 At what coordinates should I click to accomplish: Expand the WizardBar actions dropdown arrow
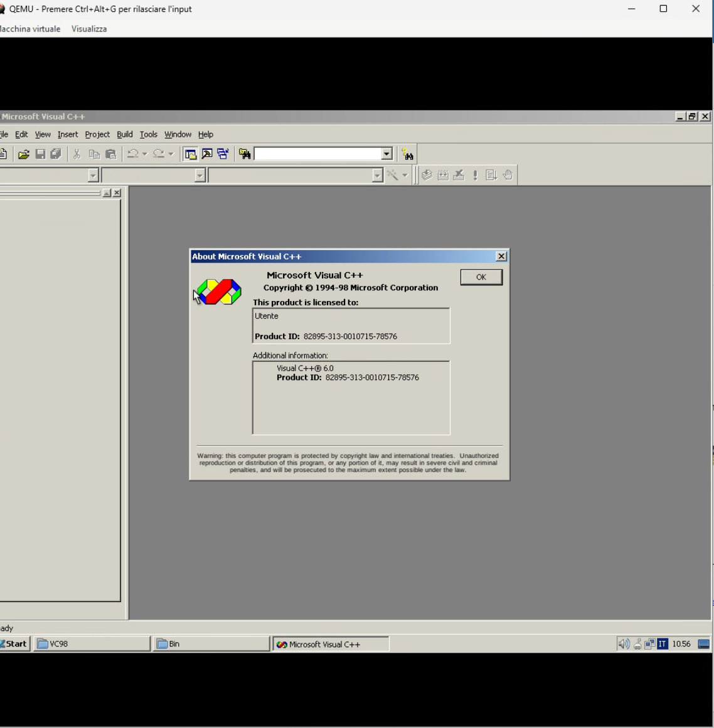[x=405, y=175]
